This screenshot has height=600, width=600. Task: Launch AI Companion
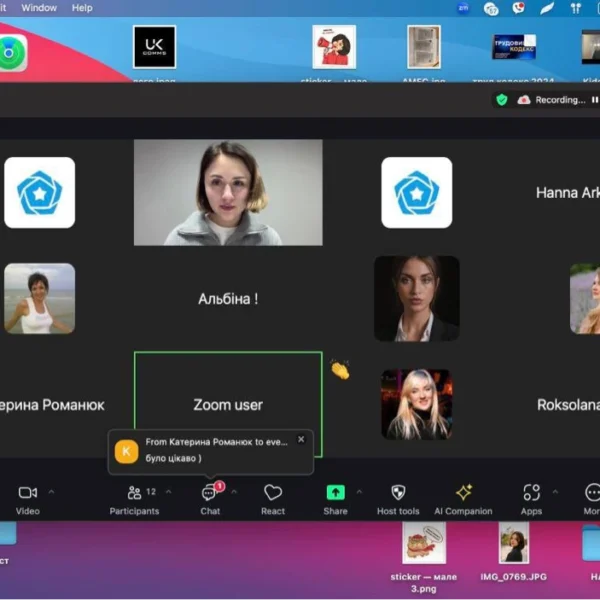click(463, 495)
